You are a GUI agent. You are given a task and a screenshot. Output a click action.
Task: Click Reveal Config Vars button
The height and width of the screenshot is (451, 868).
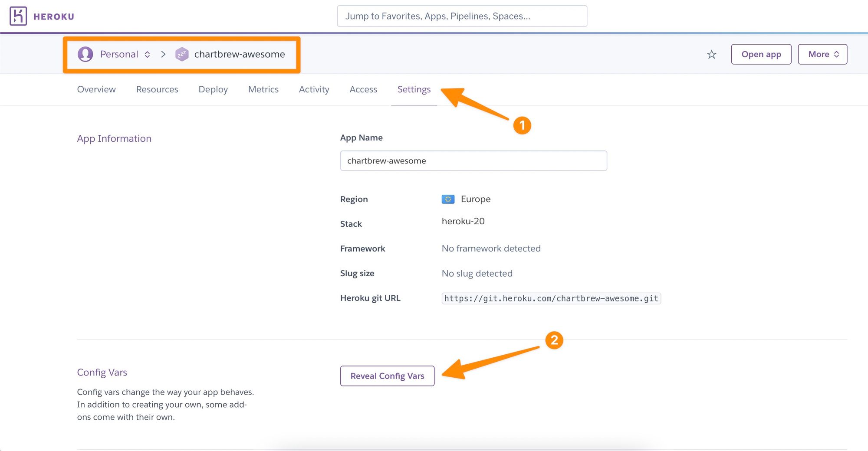click(387, 376)
